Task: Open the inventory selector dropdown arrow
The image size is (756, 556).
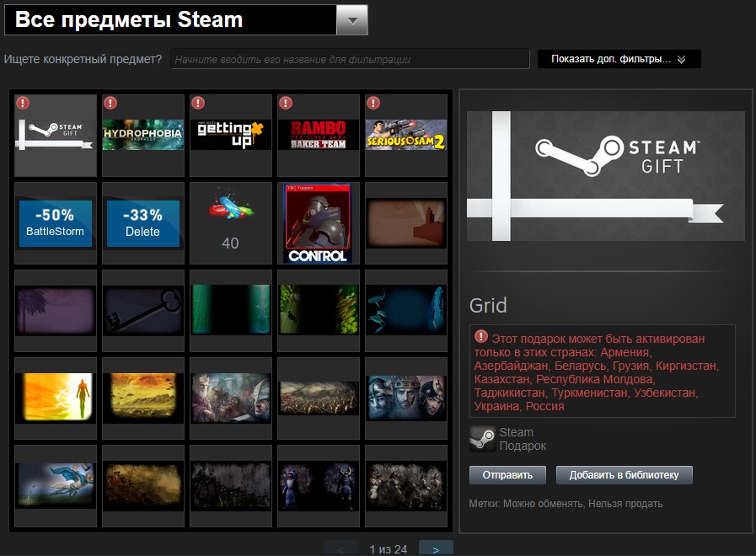Action: pyautogui.click(x=352, y=20)
